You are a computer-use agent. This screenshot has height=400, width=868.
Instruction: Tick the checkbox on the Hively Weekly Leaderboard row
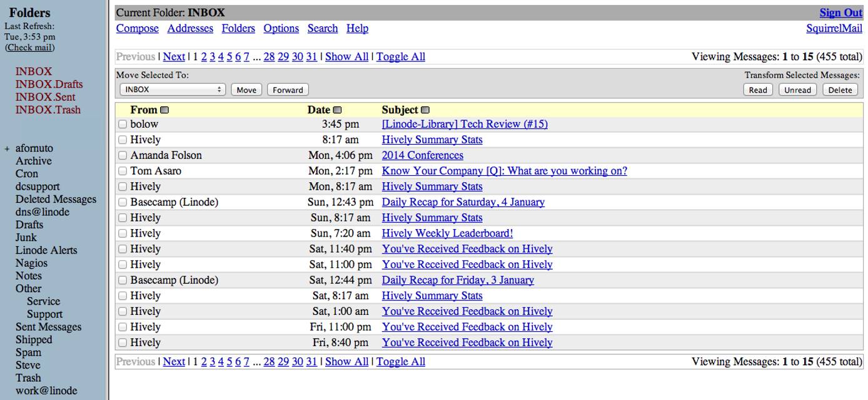point(123,233)
